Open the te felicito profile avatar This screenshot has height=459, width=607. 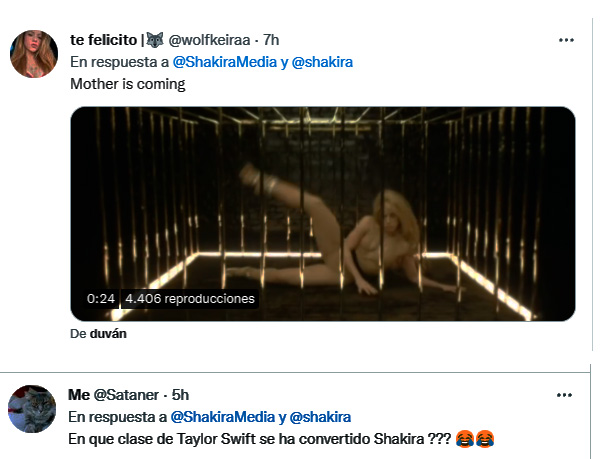point(34,54)
